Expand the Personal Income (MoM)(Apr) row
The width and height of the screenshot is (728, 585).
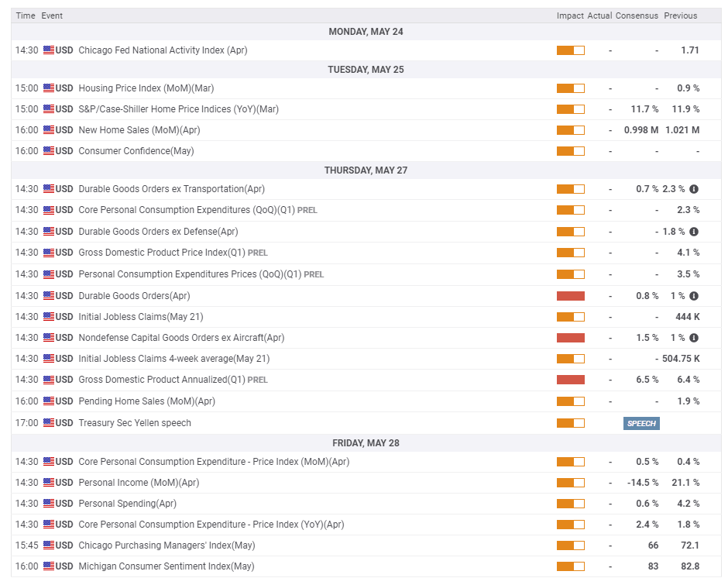139,483
